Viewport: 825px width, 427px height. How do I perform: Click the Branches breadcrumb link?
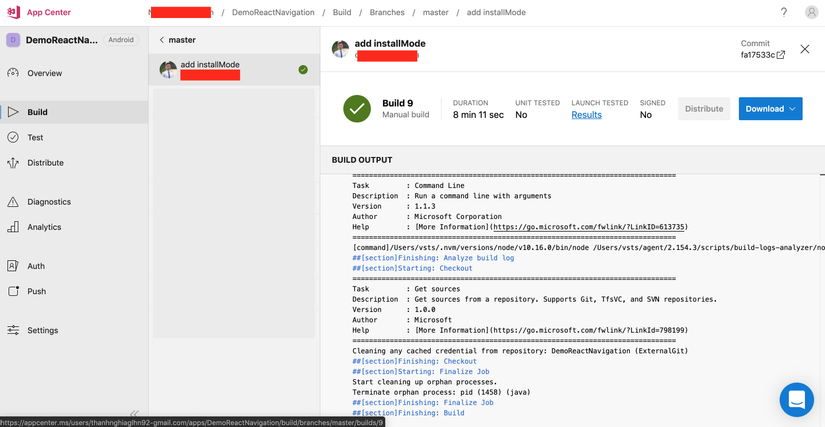click(387, 13)
